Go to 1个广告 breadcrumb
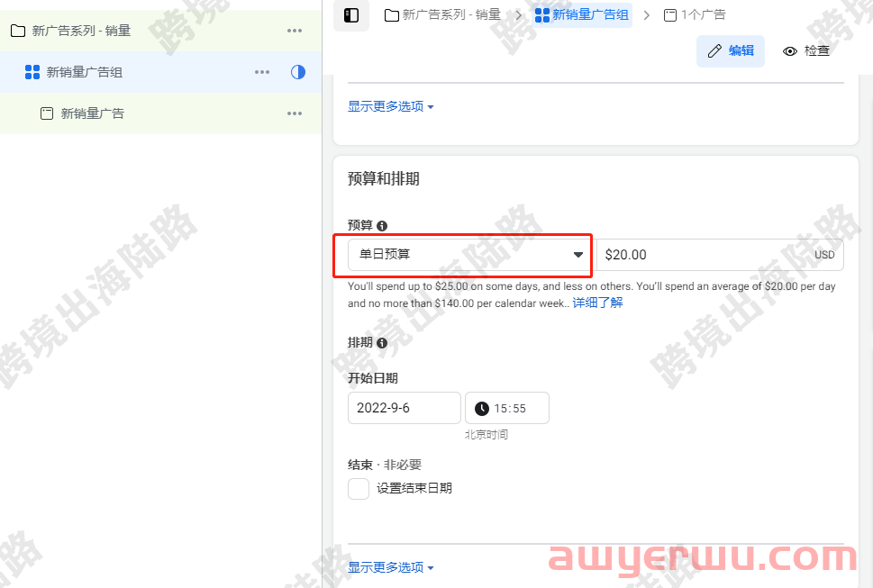This screenshot has height=588, width=873. tap(695, 15)
